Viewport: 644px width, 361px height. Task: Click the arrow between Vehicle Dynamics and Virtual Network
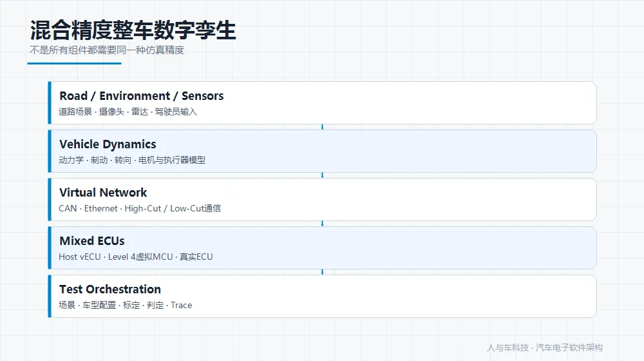323,175
